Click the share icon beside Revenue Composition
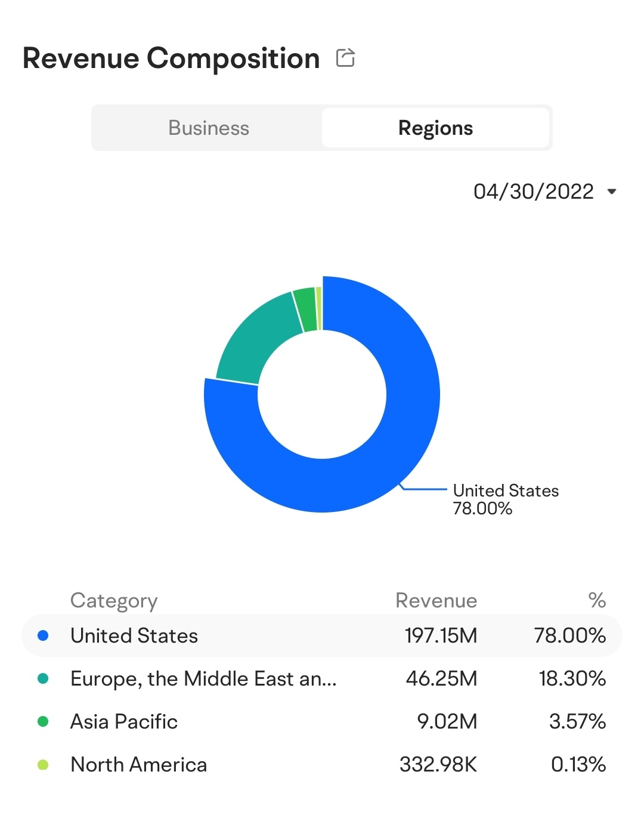This screenshot has height=827, width=644. coord(345,58)
